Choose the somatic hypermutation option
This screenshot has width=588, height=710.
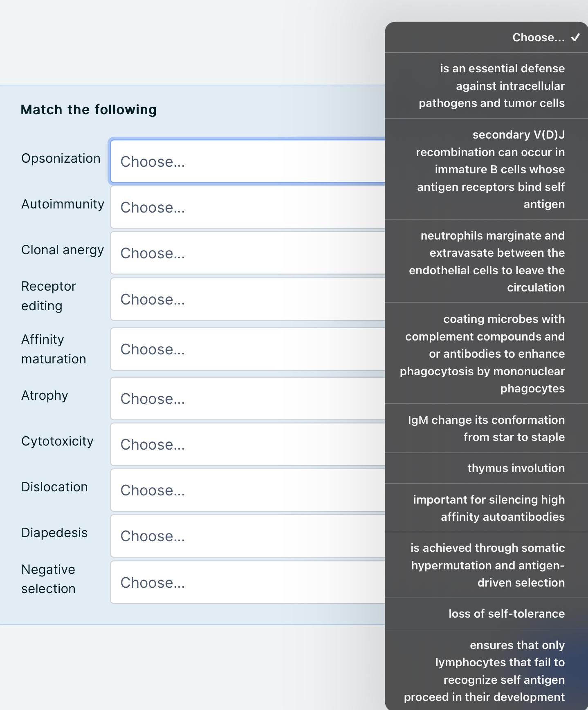(x=487, y=565)
